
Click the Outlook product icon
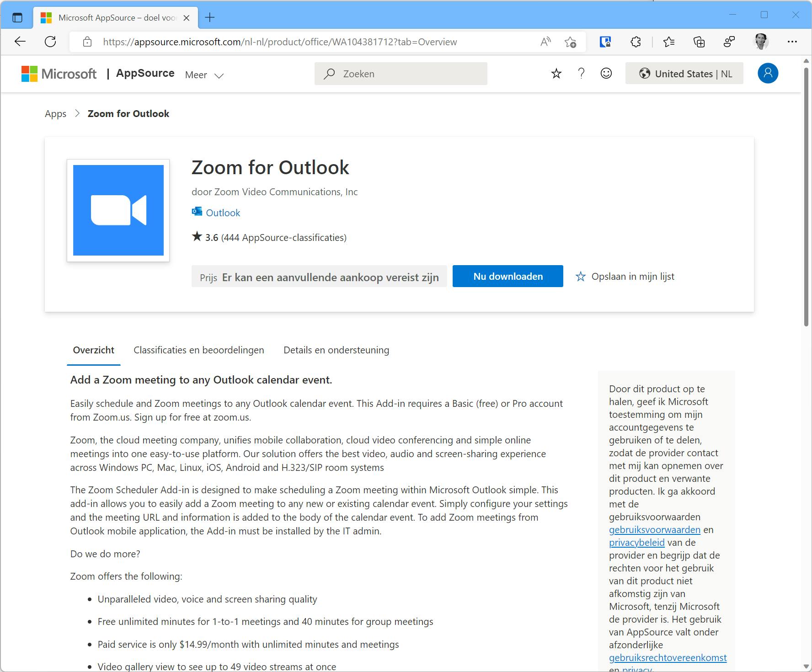click(x=197, y=212)
